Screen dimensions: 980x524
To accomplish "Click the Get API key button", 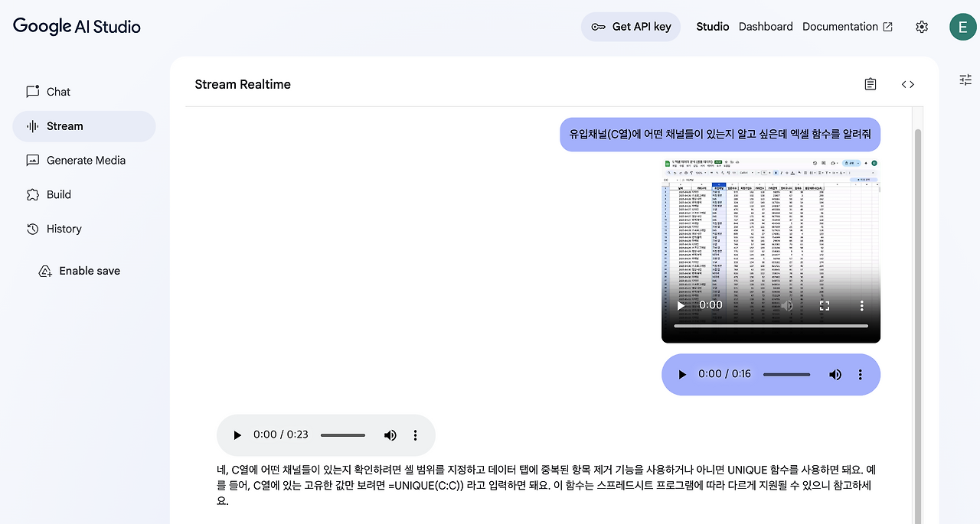I will [630, 26].
